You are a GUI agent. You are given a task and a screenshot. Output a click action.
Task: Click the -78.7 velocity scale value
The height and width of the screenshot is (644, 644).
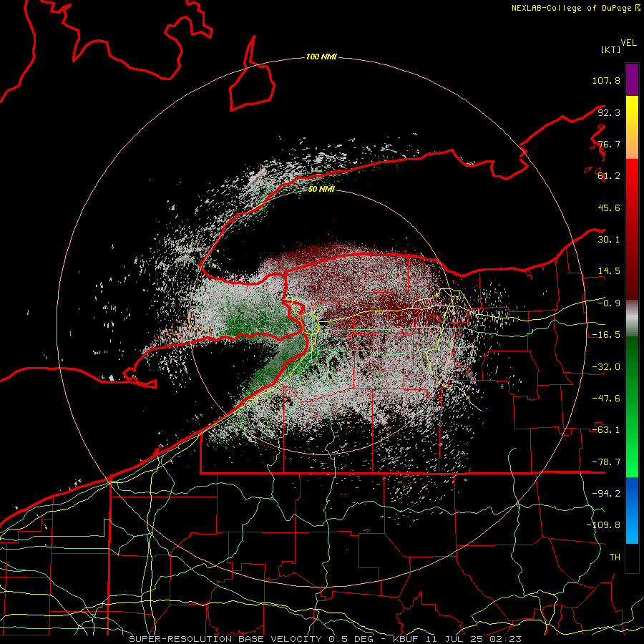point(606,462)
